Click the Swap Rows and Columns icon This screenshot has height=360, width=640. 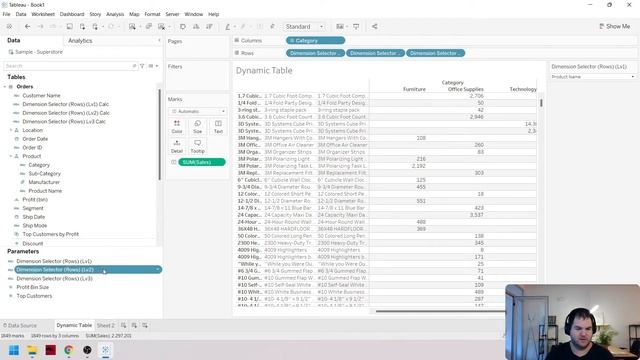183,27
